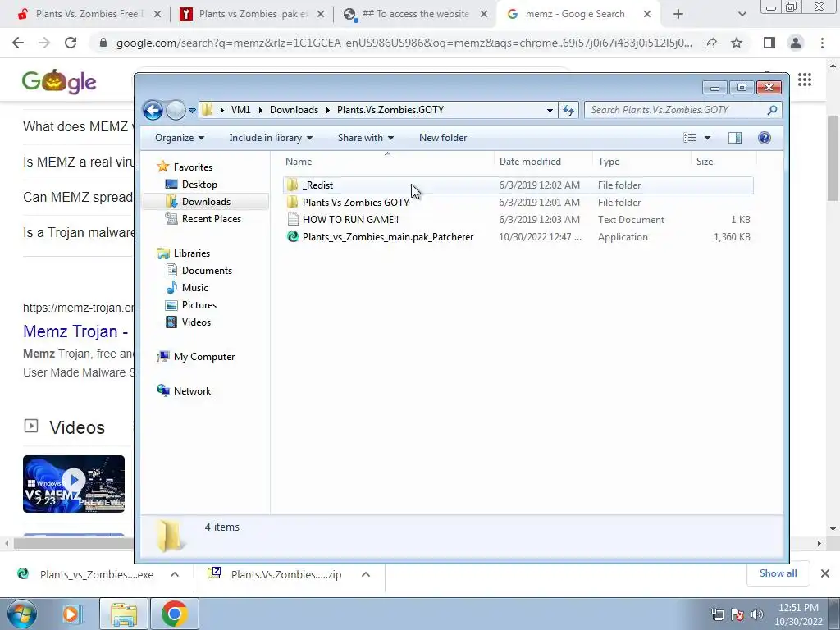This screenshot has height=630, width=840.
Task: Open Memz Trojan search result link
Action: tap(75, 331)
